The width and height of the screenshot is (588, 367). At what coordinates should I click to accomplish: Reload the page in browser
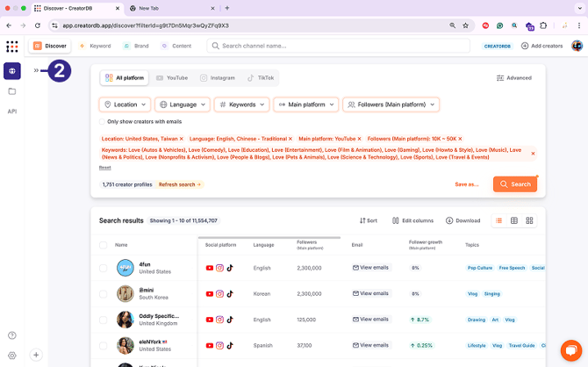[x=38, y=25]
